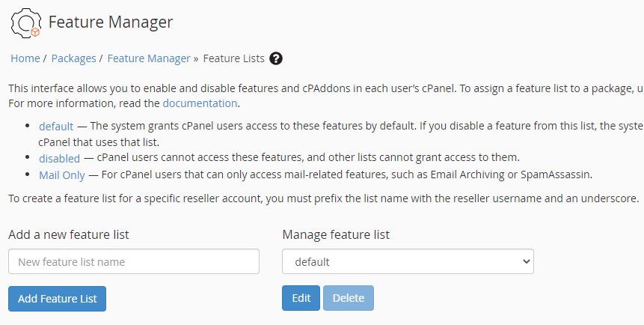
Task: Focus the New feature list name field
Action: click(134, 262)
